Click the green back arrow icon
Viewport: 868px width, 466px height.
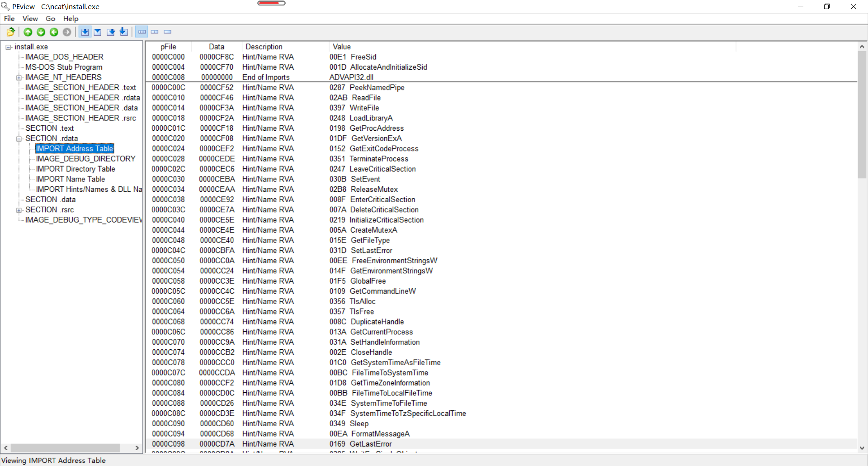point(54,32)
